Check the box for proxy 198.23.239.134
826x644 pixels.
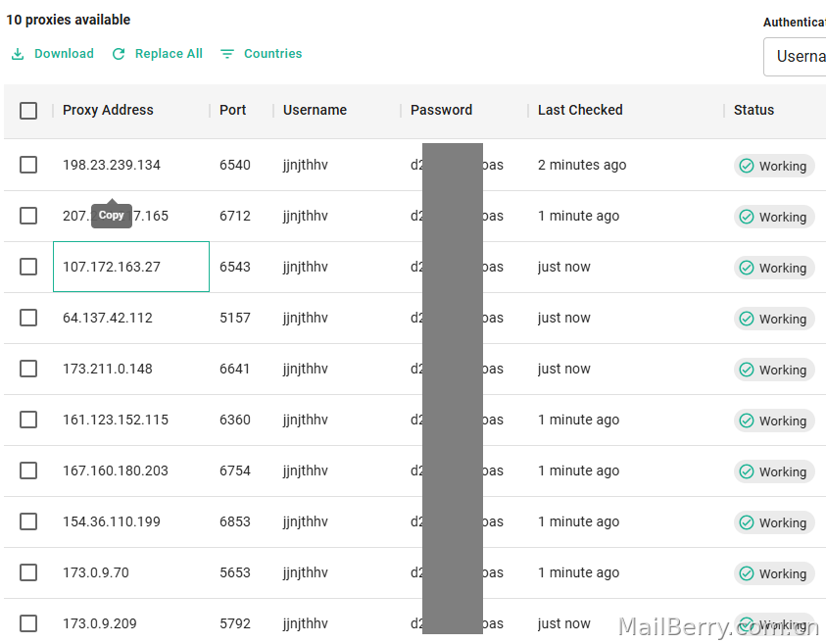pyautogui.click(x=28, y=165)
